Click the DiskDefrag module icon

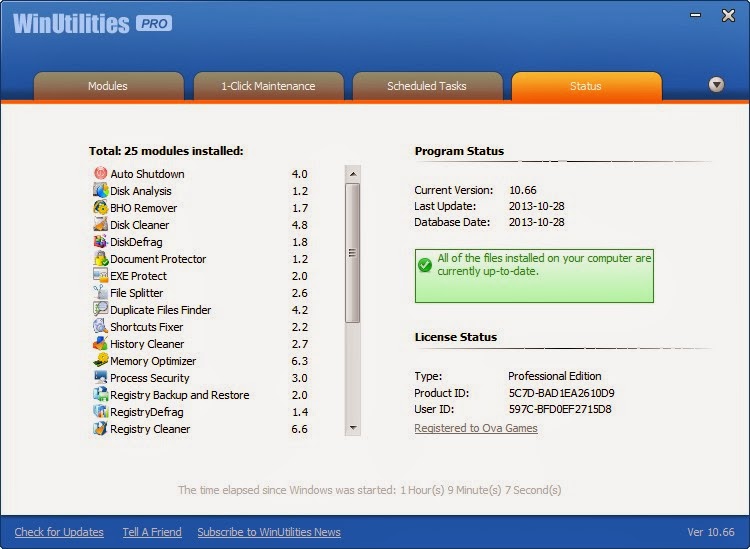(x=100, y=242)
